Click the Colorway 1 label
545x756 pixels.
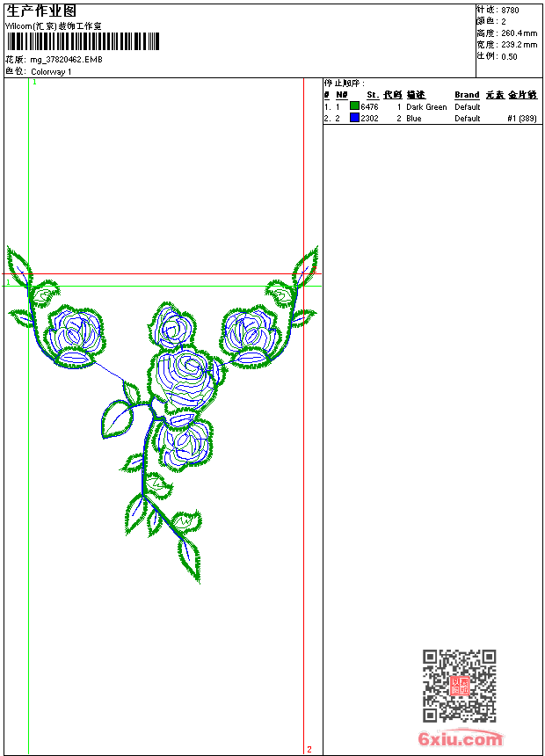pyautogui.click(x=51, y=72)
